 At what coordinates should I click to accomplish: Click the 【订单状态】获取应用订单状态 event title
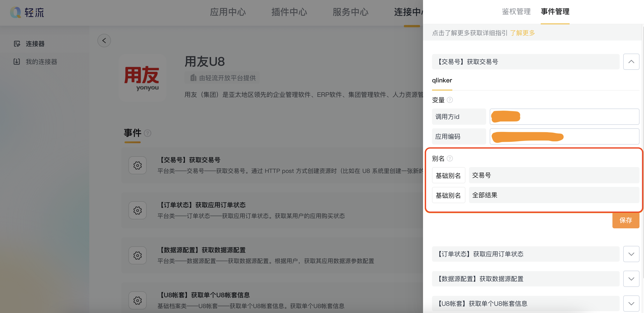202,205
